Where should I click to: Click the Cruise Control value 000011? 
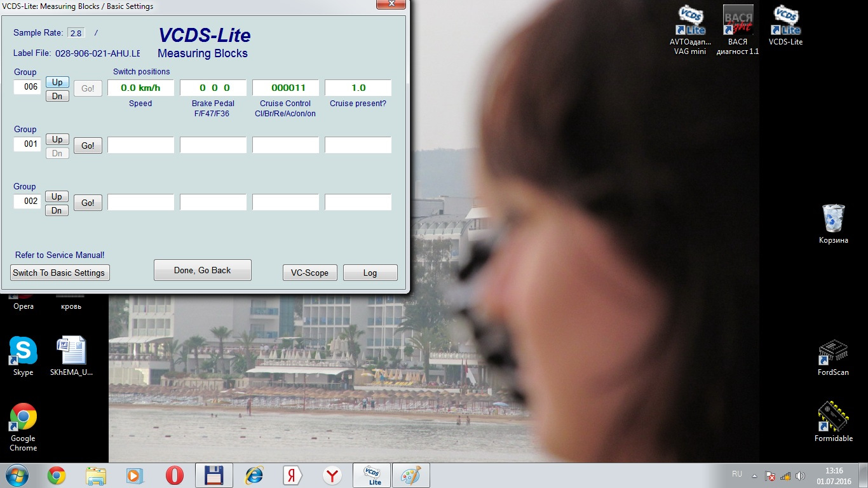pos(285,88)
